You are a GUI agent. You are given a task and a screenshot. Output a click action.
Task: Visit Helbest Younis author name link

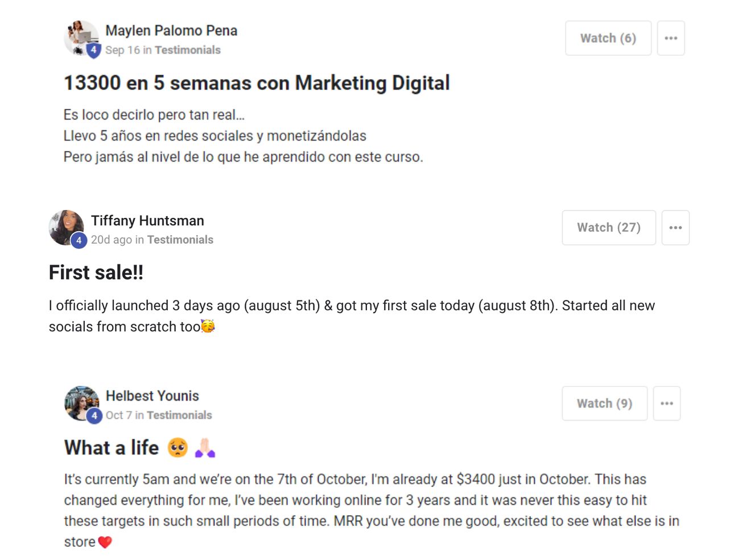[152, 396]
